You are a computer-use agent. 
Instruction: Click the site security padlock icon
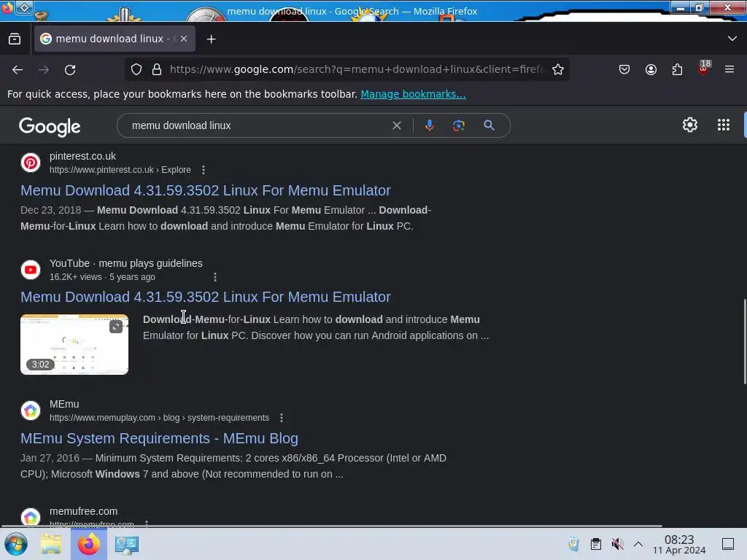click(x=157, y=69)
